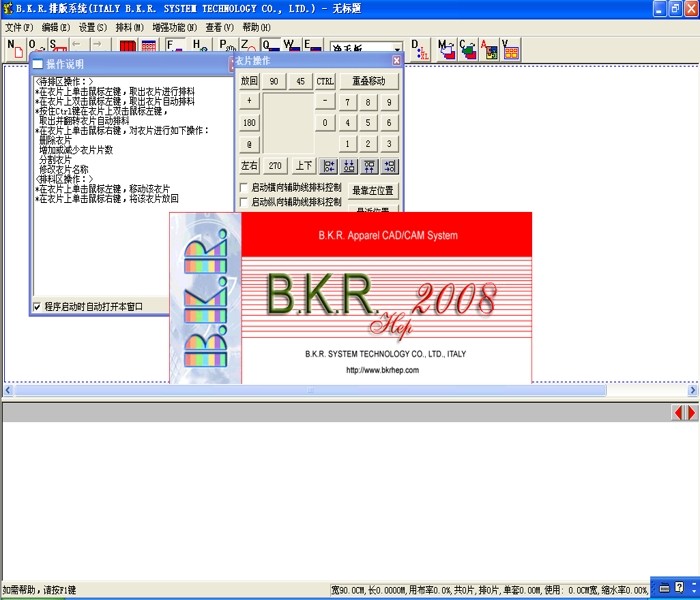700x600 pixels.
Task: Click the D size list toolbar icon
Action: coord(420,49)
